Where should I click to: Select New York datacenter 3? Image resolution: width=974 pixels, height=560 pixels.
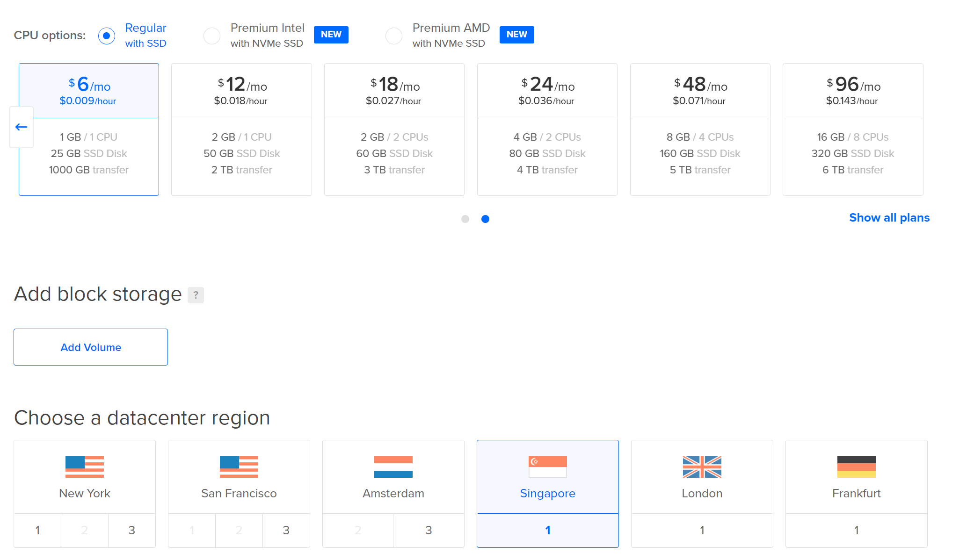pos(131,530)
